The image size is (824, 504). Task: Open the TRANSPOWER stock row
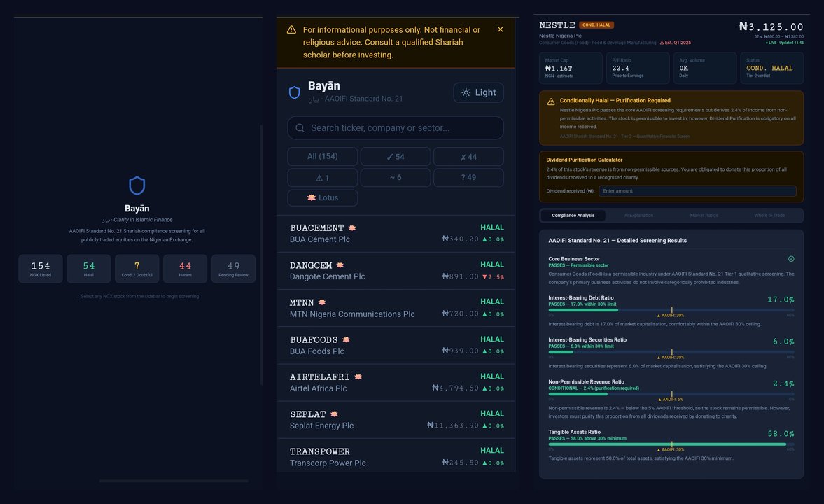(396, 456)
